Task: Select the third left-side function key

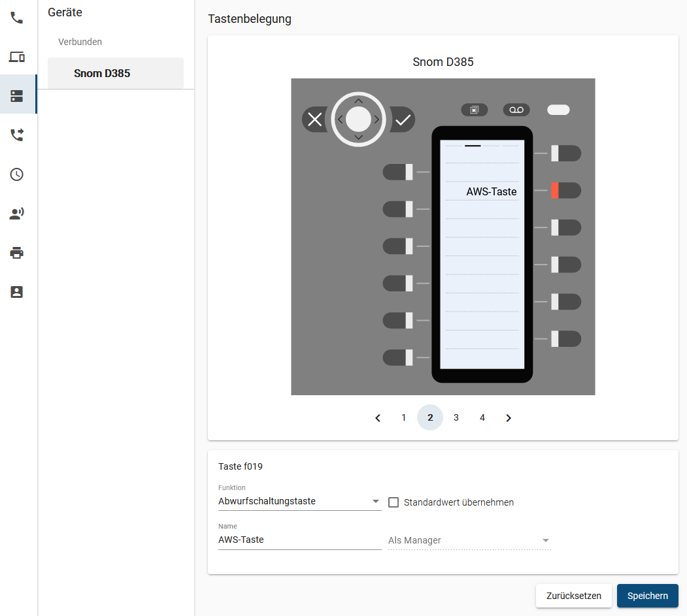Action: pos(398,246)
